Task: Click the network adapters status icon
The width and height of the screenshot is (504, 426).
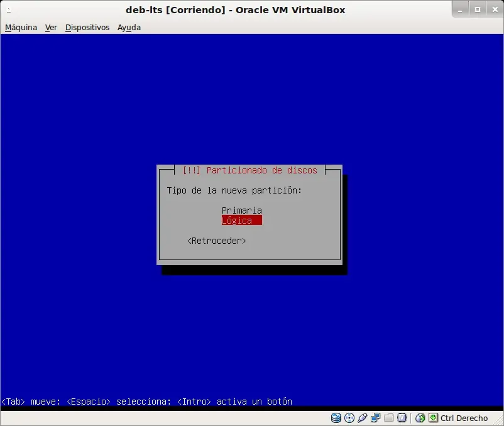Action: [375, 418]
